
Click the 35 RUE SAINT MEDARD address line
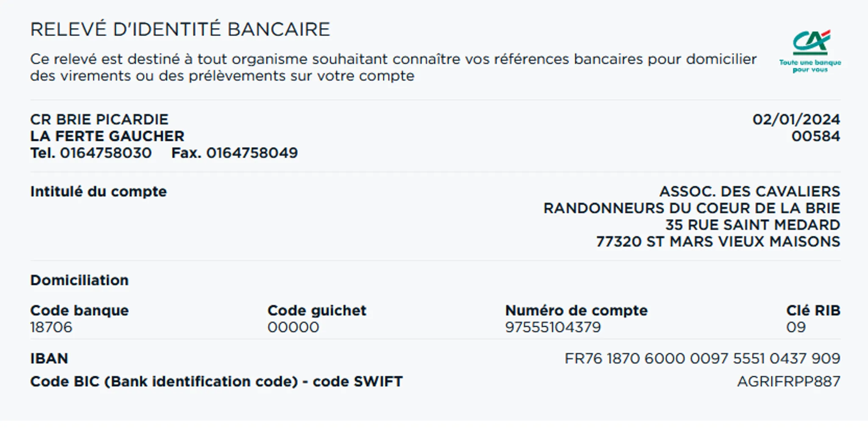pyautogui.click(x=752, y=225)
